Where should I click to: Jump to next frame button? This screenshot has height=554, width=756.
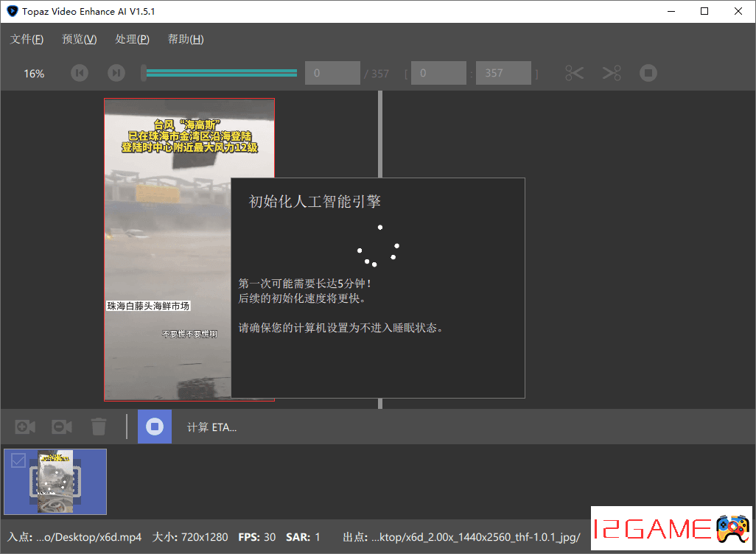pos(116,73)
